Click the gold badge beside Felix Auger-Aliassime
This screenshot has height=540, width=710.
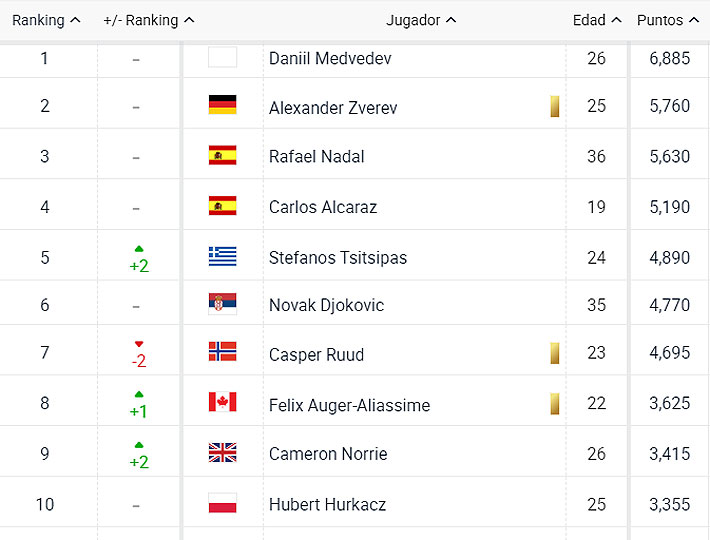pos(554,404)
